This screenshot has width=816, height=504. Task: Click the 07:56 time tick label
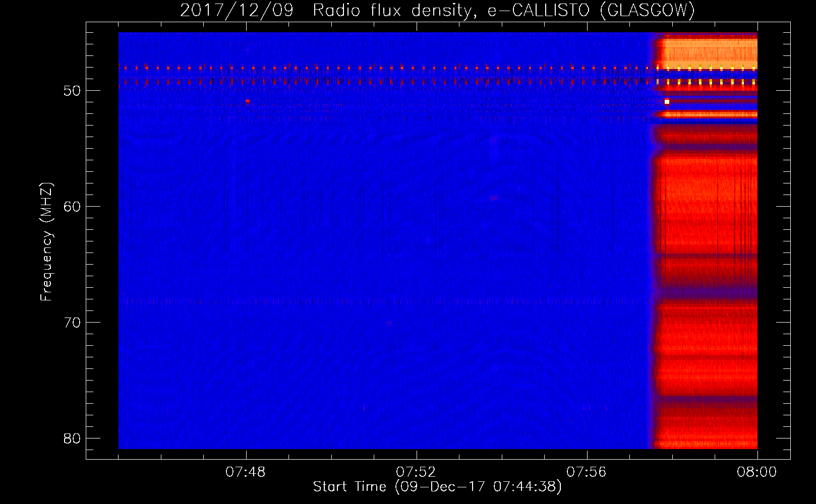tap(586, 472)
